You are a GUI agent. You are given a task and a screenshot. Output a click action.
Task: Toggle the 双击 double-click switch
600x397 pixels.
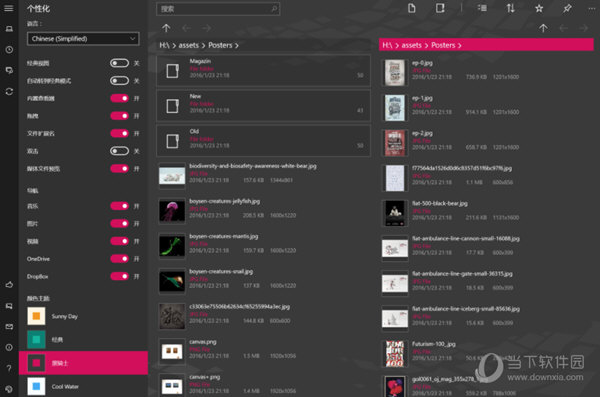click(119, 151)
